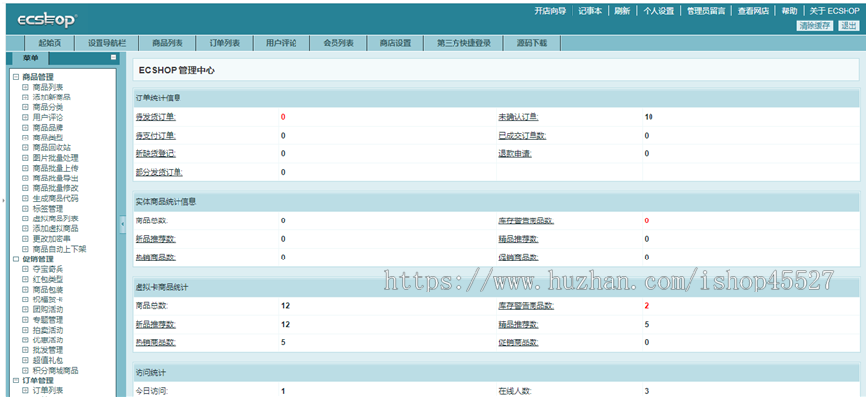Open 拍卖活动 in the menu tree

48,330
